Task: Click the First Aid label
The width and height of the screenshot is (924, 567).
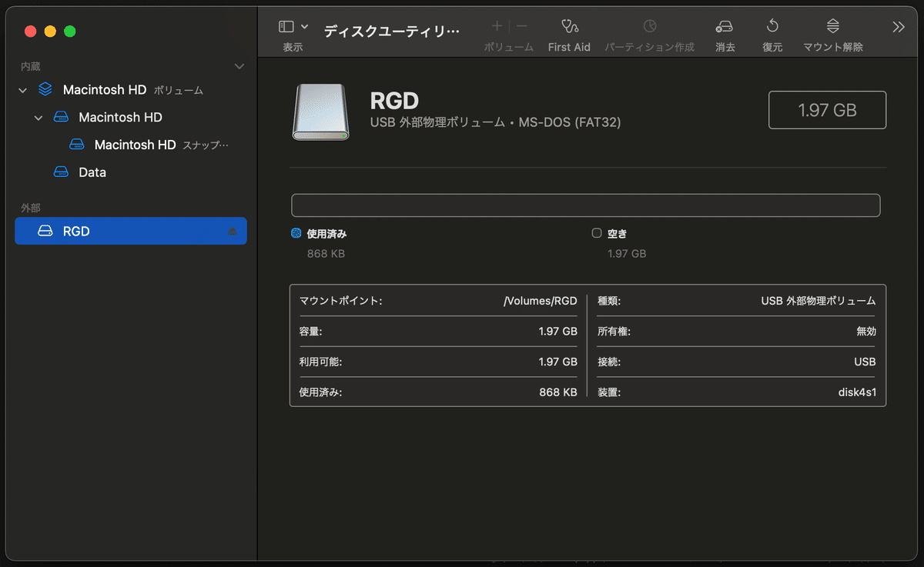Action: tap(569, 48)
